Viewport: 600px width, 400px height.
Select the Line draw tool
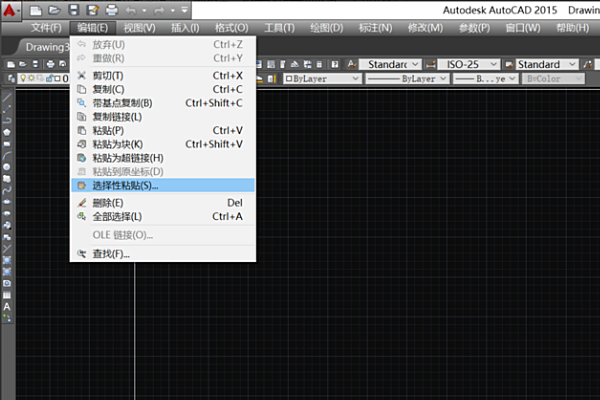click(x=7, y=98)
